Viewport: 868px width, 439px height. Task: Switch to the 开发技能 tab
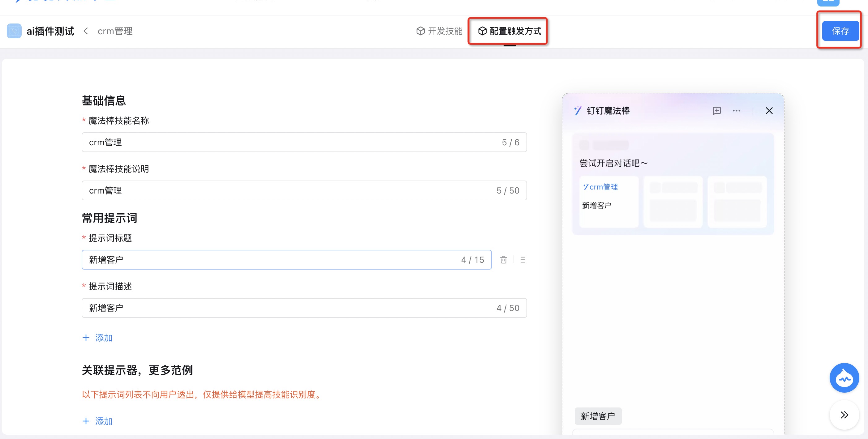tap(439, 31)
